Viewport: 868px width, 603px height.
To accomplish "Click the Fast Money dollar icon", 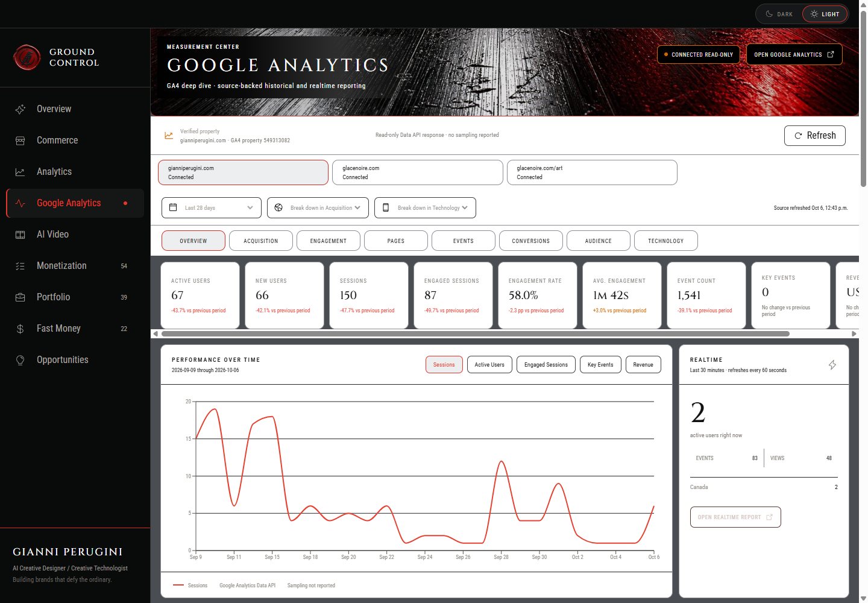I will (x=20, y=329).
